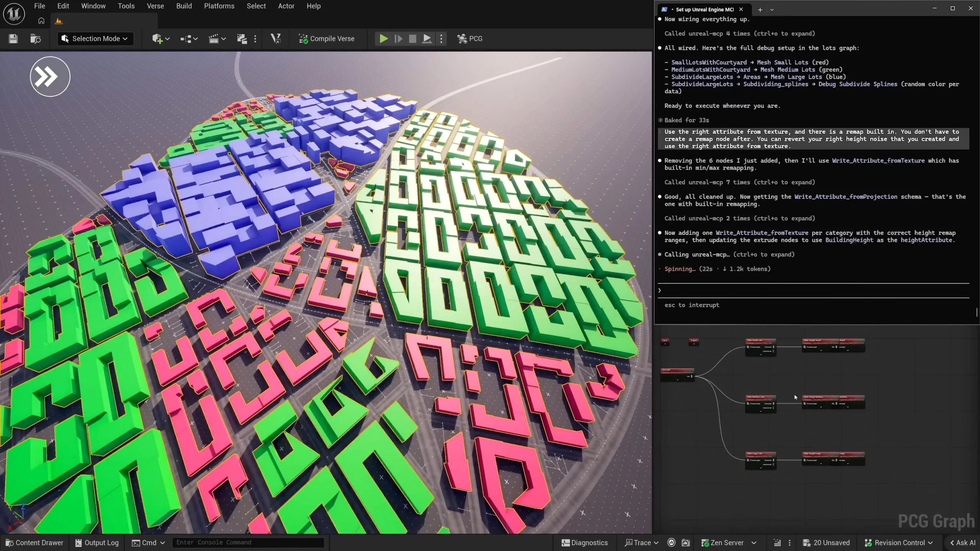Click the derived data grid icon
The width and height of the screenshot is (980, 551).
(x=777, y=543)
